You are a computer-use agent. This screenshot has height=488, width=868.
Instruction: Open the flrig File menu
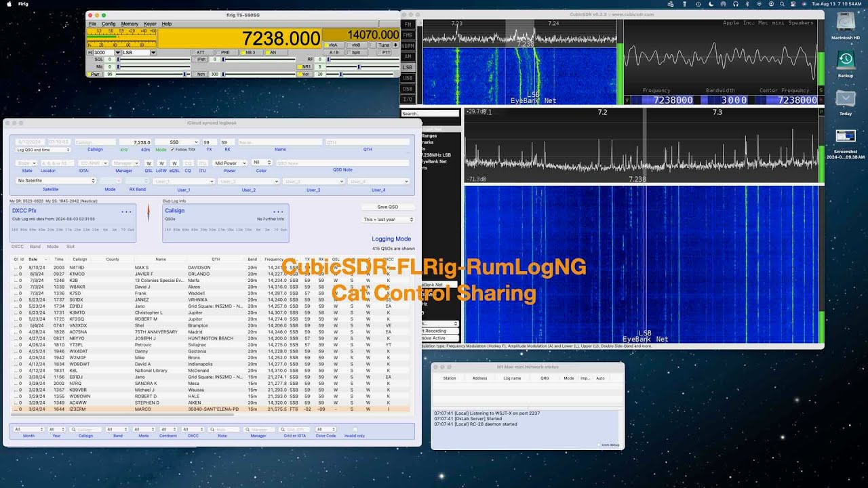click(x=92, y=24)
